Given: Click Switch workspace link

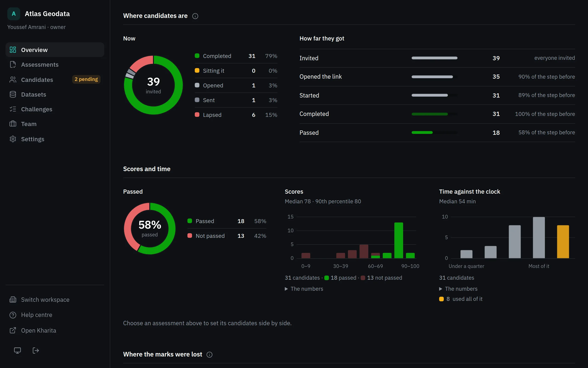Looking at the screenshot, I should [x=55, y=300].
